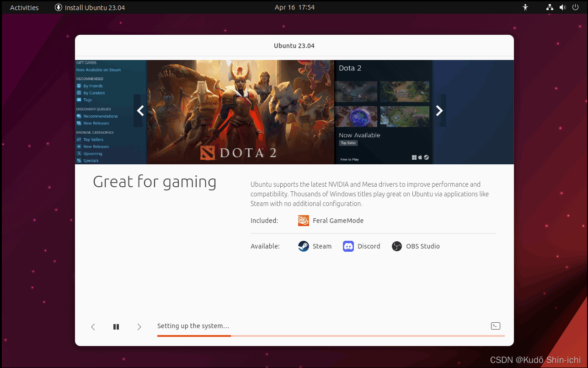Open Activities in the top bar

coord(24,7)
